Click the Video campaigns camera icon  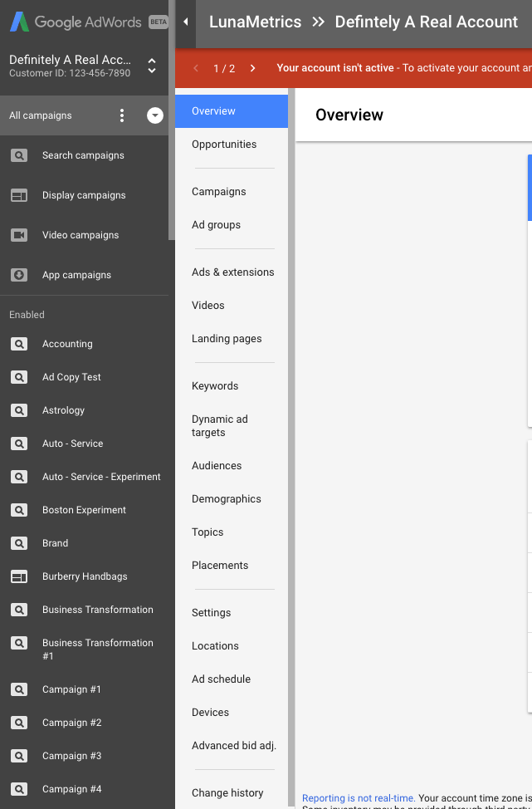coord(19,235)
